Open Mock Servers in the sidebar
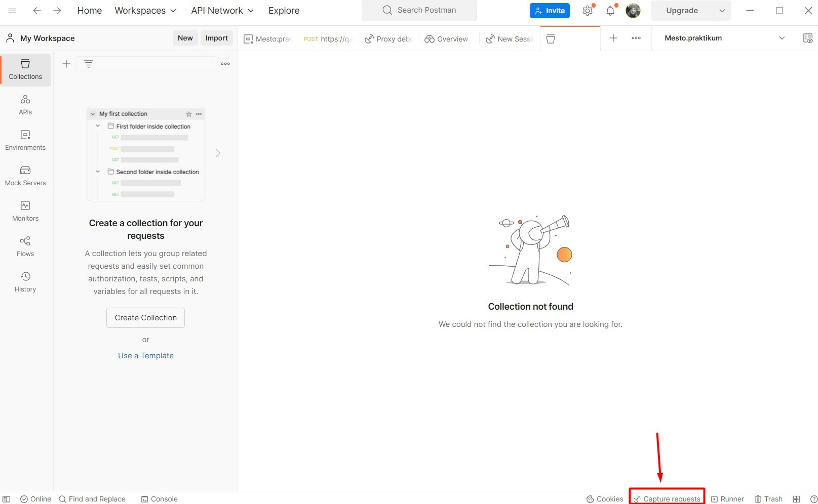Screen dimensions: 818x504 pyautogui.click(x=25, y=176)
